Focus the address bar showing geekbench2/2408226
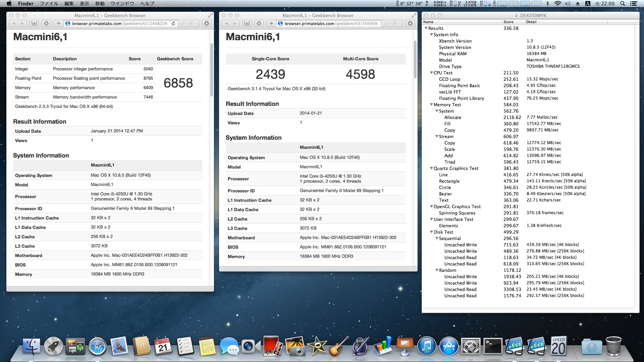 tap(121, 23)
